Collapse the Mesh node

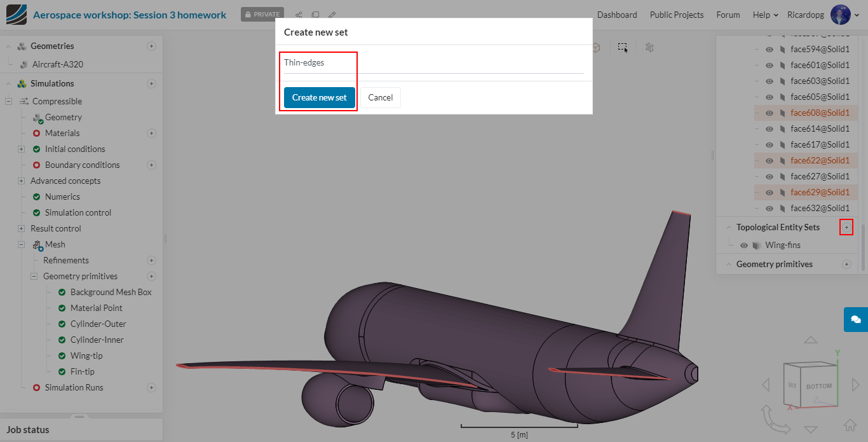coord(21,244)
